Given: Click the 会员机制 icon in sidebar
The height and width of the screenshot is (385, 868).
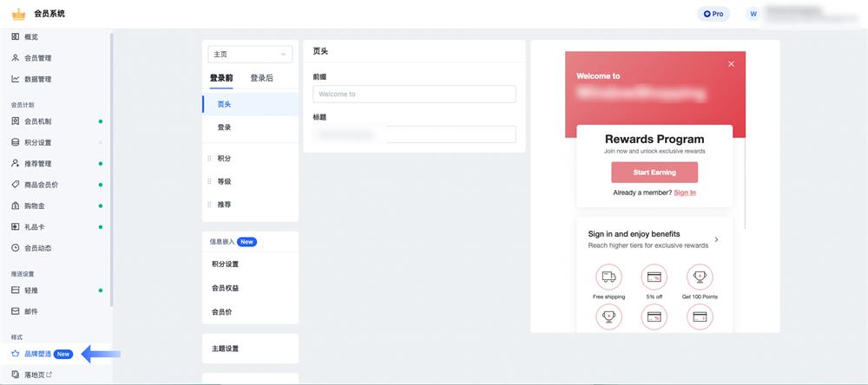Looking at the screenshot, I should point(16,121).
